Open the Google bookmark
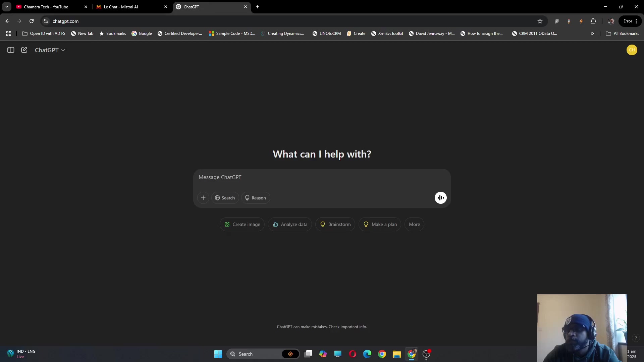 (142, 34)
